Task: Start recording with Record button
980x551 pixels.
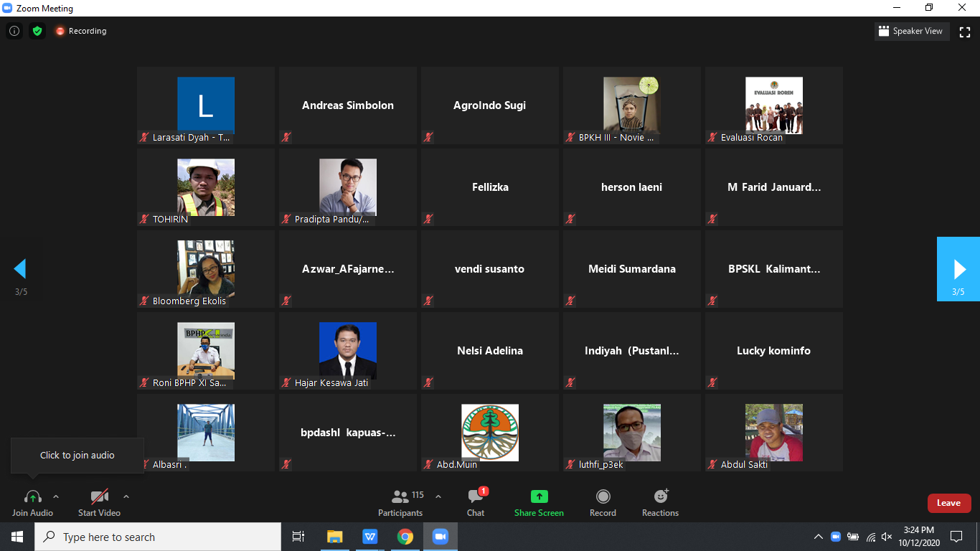Action: pos(603,502)
